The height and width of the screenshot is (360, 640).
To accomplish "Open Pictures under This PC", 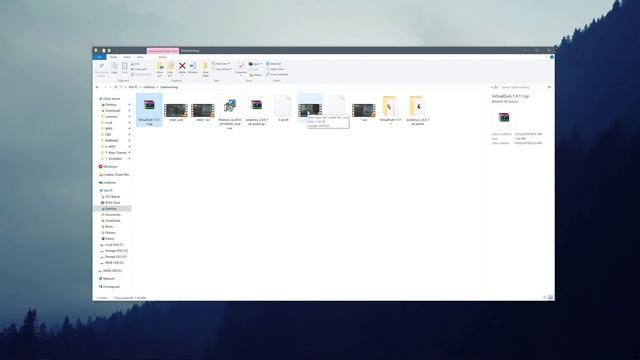I will [x=109, y=233].
